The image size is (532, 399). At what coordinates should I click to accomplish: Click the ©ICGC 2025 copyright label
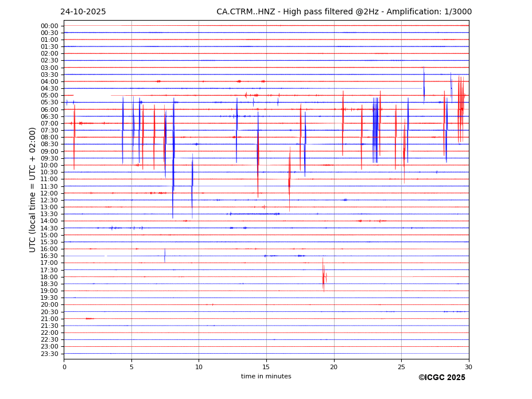(x=441, y=378)
